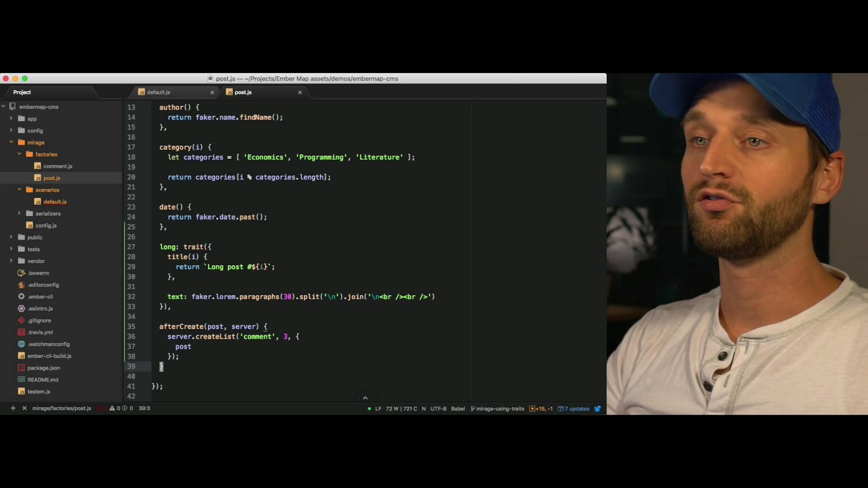This screenshot has width=868, height=488.
Task: Click the X icon beside status file path
Action: pos(24,408)
